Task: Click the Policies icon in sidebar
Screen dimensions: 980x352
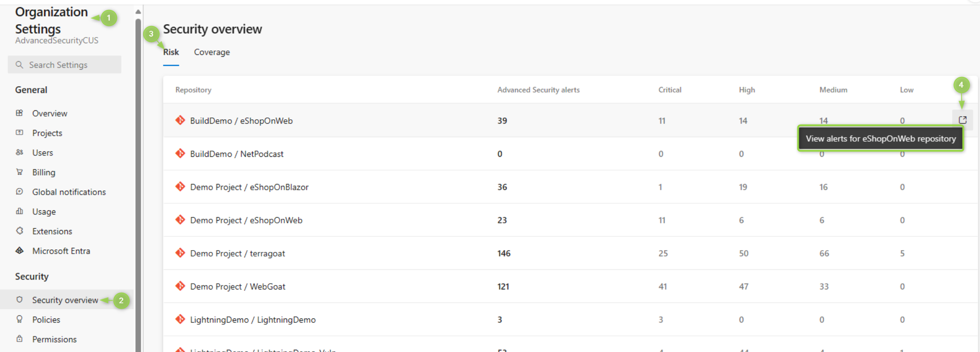Action: (19, 319)
